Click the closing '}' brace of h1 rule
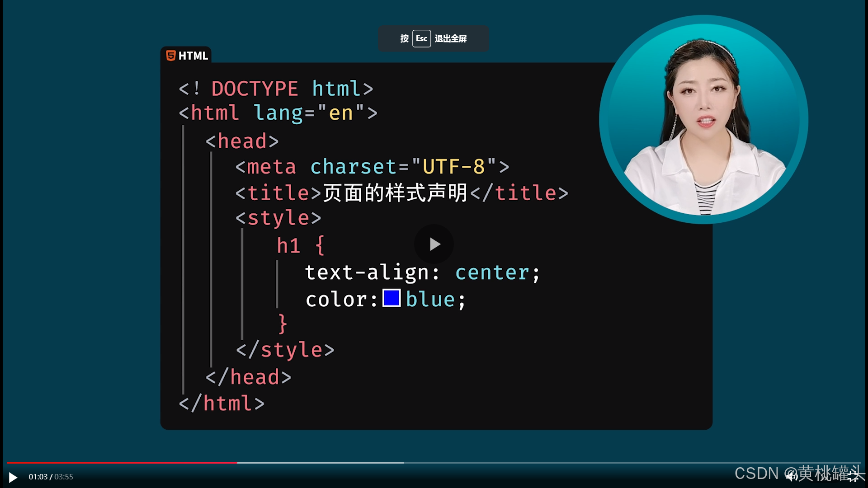This screenshot has width=868, height=488. point(283,324)
